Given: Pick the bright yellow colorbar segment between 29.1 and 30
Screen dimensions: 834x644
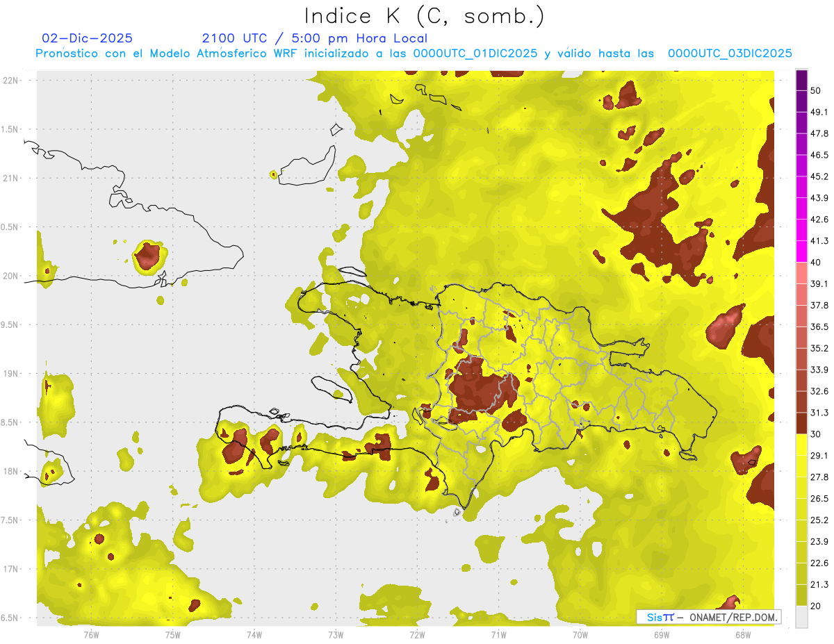Looking at the screenshot, I should [x=801, y=445].
